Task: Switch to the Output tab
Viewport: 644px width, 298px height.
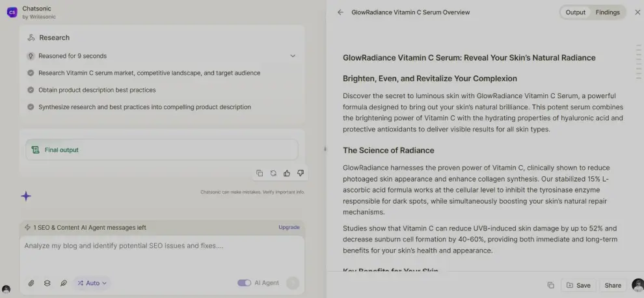Action: coord(576,12)
